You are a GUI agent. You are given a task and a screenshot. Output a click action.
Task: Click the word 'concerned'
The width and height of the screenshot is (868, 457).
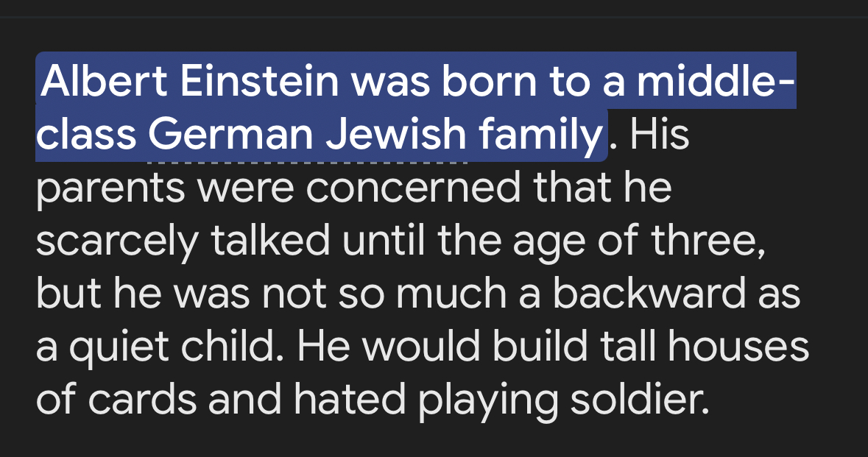tap(414, 188)
